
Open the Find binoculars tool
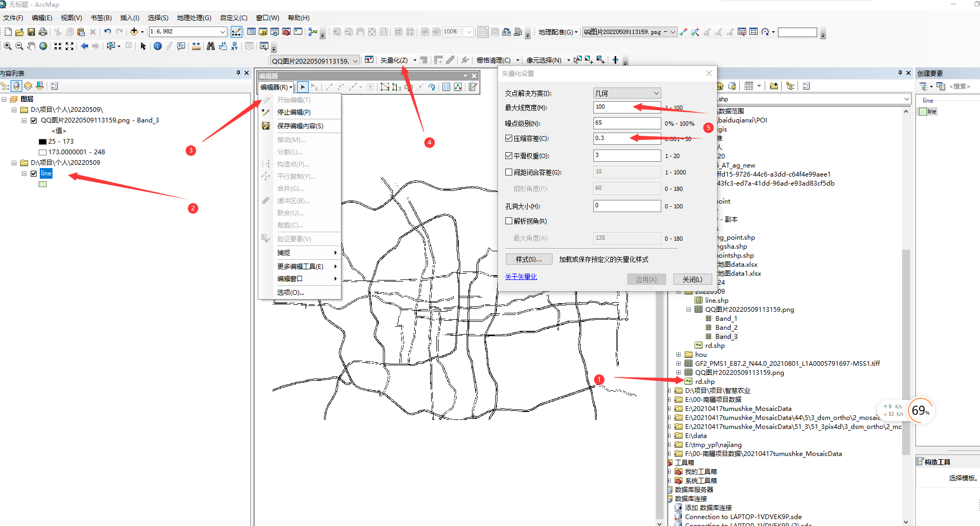click(x=211, y=46)
